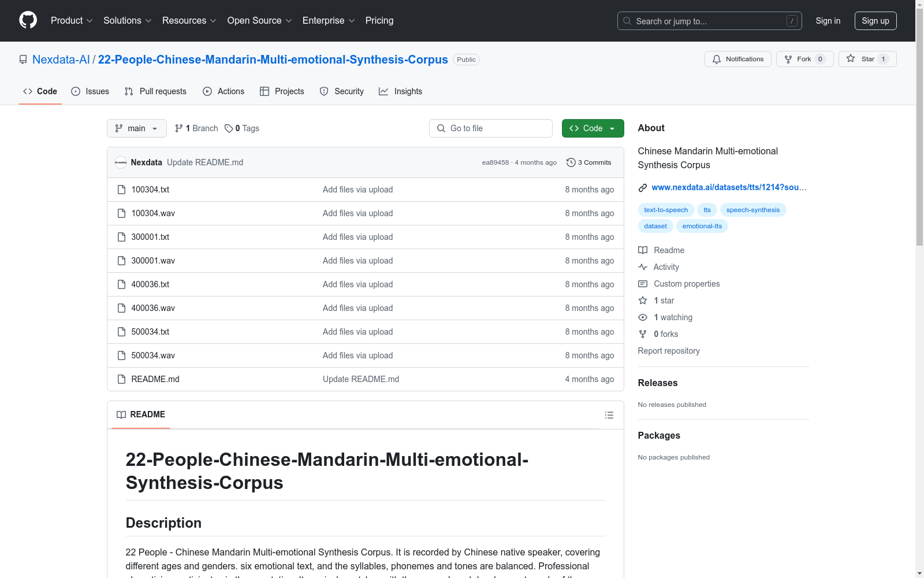Click the Nexdata avatar in commit row
Image resolution: width=924 pixels, height=578 pixels.
(121, 162)
